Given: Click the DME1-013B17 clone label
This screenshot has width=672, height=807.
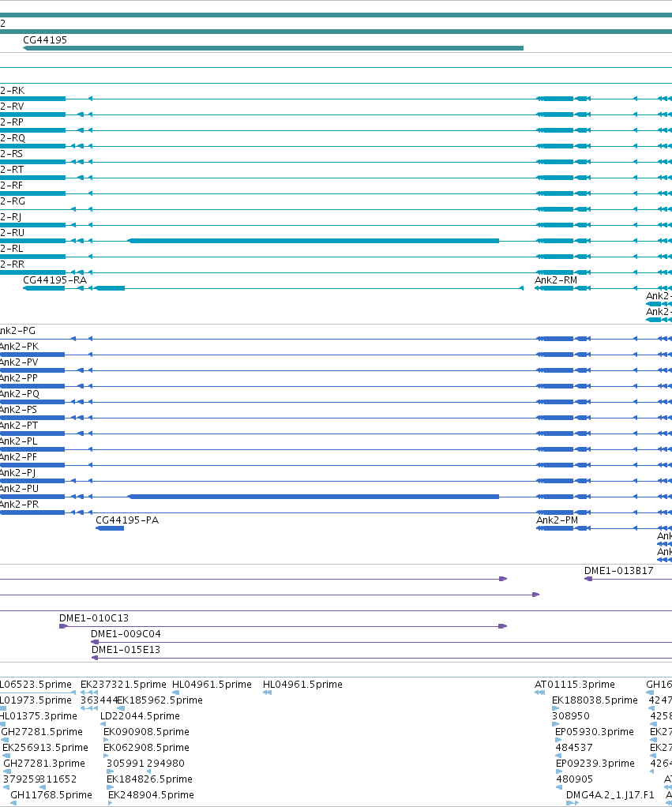Looking at the screenshot, I should coord(619,571).
